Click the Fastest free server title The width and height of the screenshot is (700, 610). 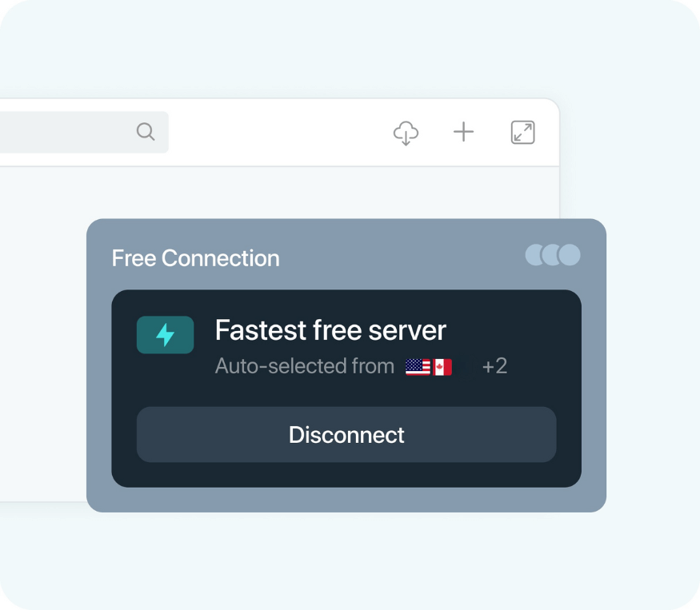coord(330,330)
